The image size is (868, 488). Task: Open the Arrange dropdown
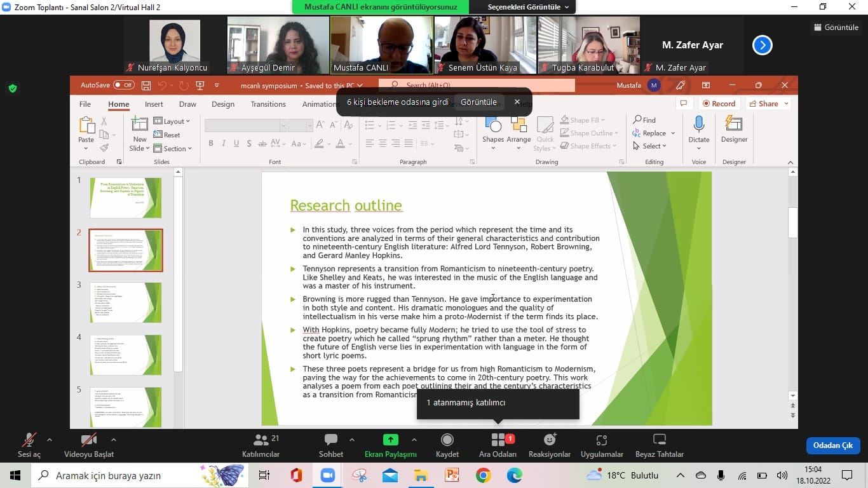519,133
